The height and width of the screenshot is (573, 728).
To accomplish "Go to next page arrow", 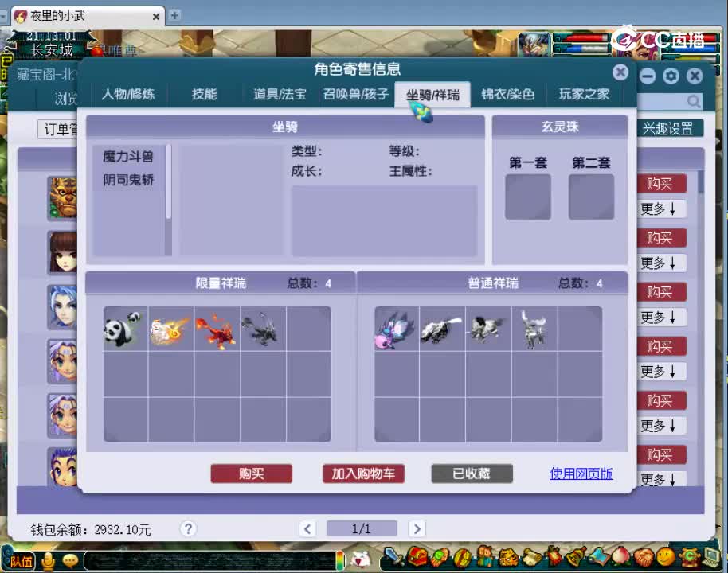I will pyautogui.click(x=417, y=528).
